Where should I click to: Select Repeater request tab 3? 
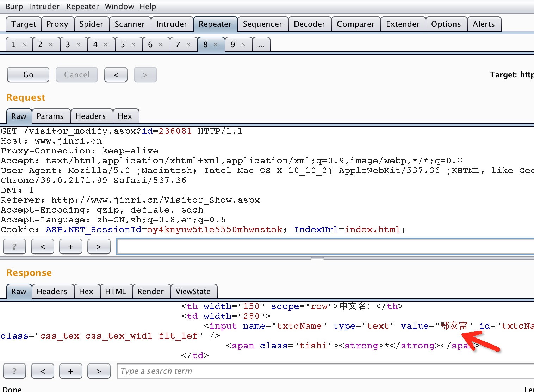[x=68, y=44]
